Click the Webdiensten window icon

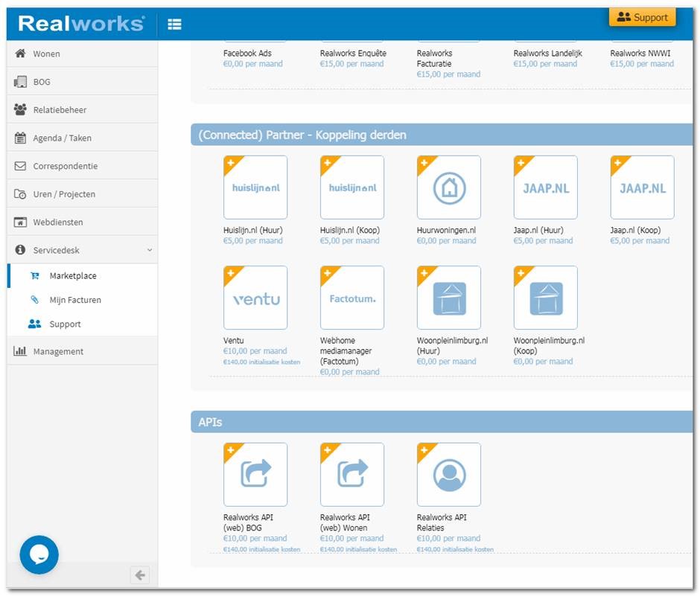20,222
